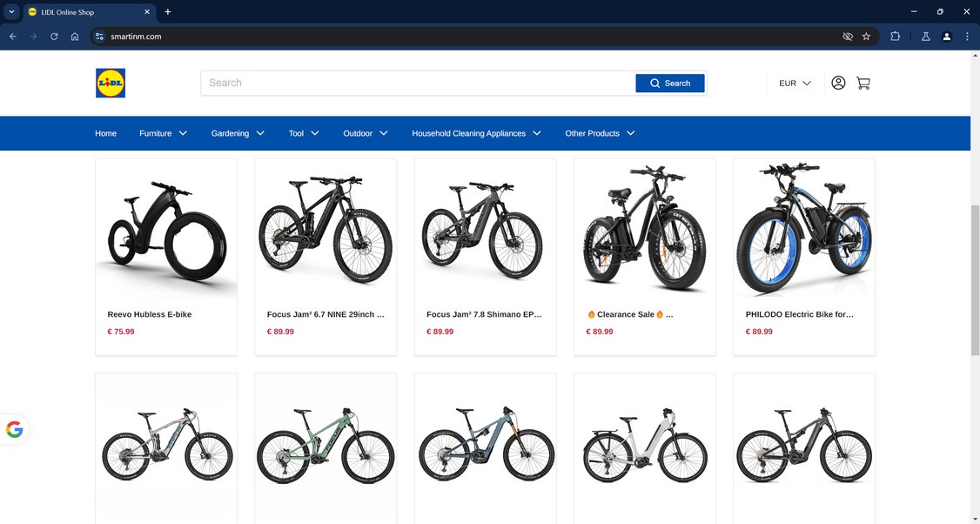Screen dimensions: 980x524
Task: Click the Search button
Action: pyautogui.click(x=670, y=84)
